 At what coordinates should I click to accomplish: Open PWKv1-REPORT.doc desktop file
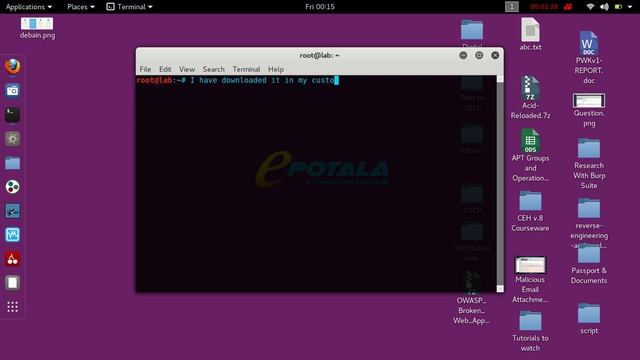point(589,58)
